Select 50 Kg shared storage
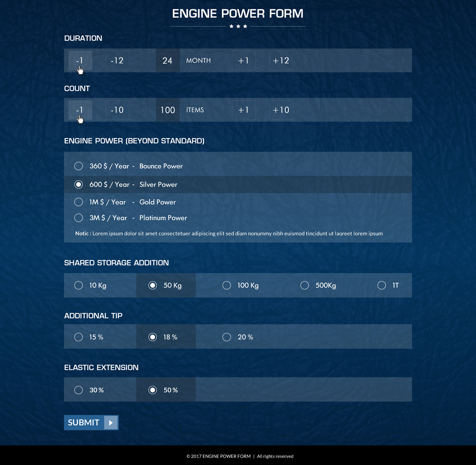 (x=153, y=285)
